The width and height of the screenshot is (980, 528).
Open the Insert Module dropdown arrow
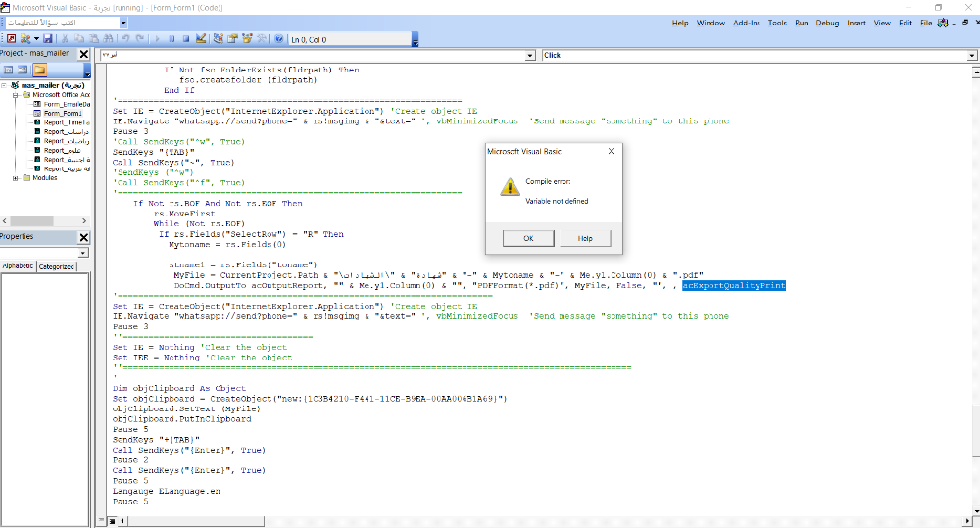(x=36, y=39)
